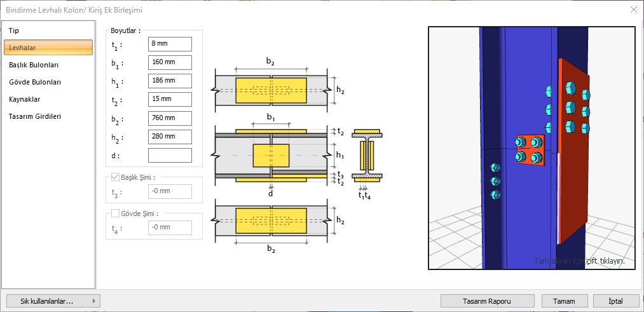644x312 pixels.
Task: Expand the Sık kullanılanlar dropdown
Action: pyautogui.click(x=51, y=301)
